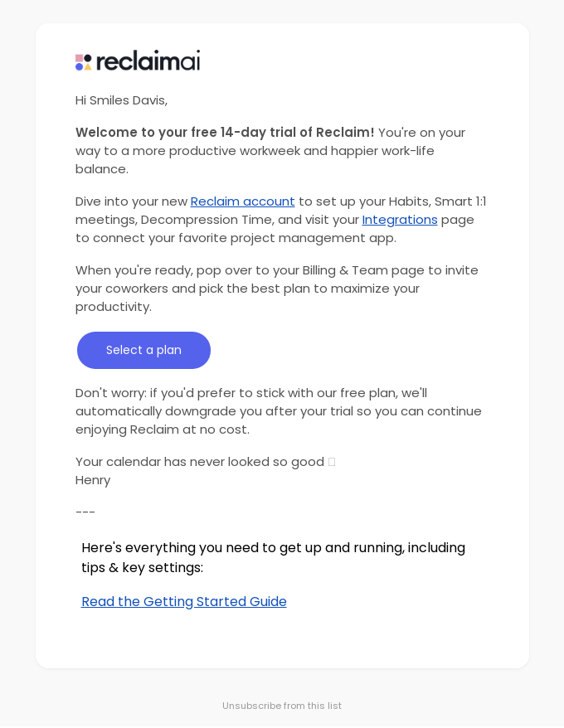Click the missing emoji glyph after "so good"
This screenshot has height=728, width=564.
(x=332, y=462)
